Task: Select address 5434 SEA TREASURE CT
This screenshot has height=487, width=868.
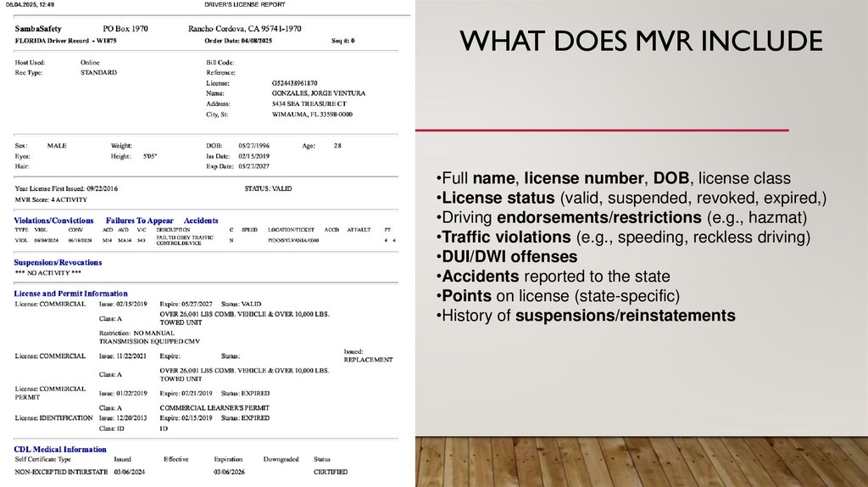Action: coord(309,104)
